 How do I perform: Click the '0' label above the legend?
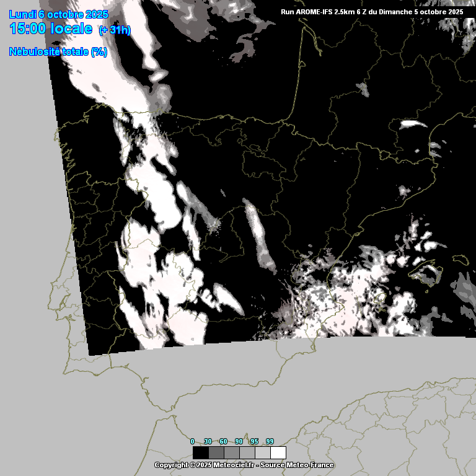pyautogui.click(x=192, y=441)
